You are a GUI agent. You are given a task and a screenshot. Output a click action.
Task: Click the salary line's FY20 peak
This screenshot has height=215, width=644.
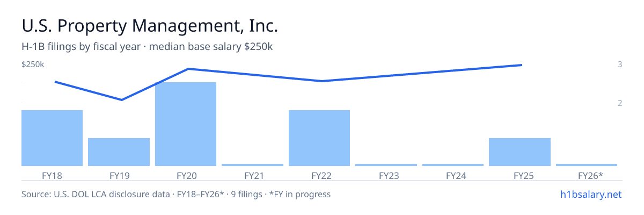[188, 69]
